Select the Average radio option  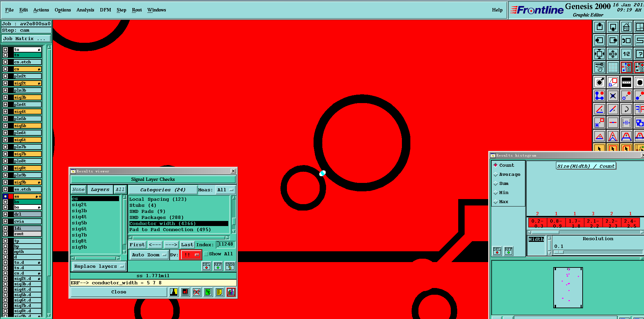pyautogui.click(x=496, y=174)
